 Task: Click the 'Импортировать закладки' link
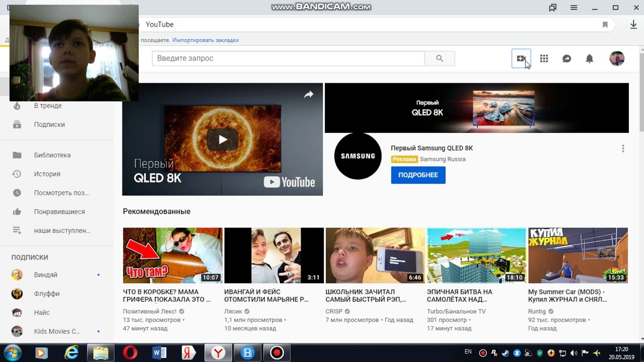click(x=205, y=40)
